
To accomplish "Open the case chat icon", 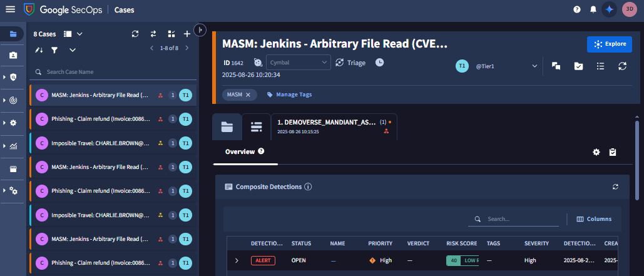I will [x=556, y=66].
